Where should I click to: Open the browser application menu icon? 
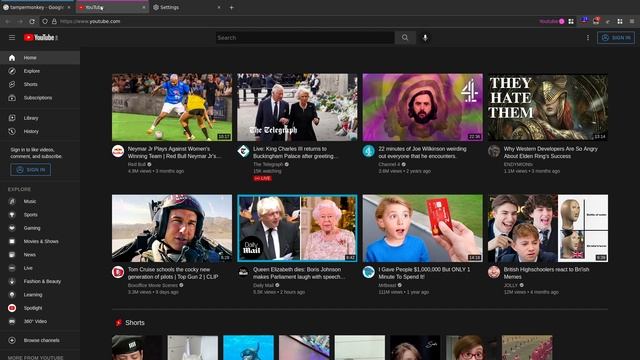tap(632, 21)
